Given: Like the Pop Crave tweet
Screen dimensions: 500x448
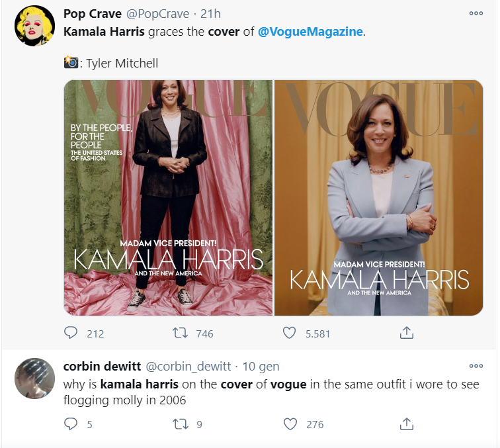Looking at the screenshot, I should [289, 333].
